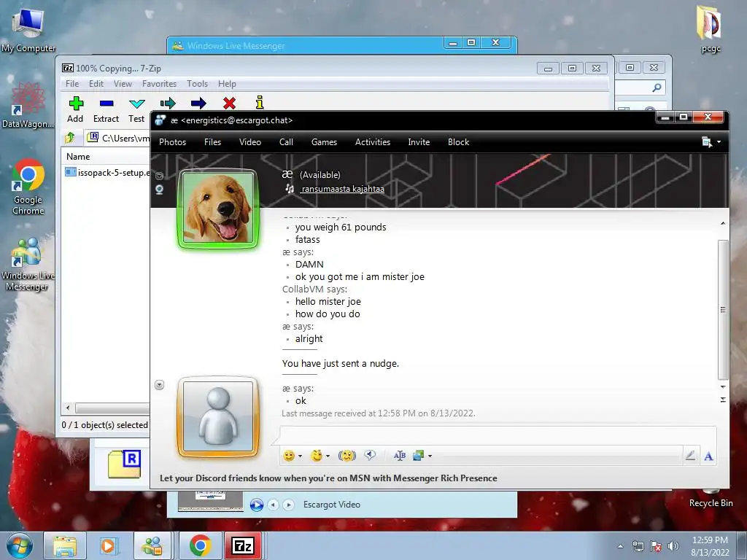Open the 7-Zip Tools menu
This screenshot has height=560, width=747.
197,84
